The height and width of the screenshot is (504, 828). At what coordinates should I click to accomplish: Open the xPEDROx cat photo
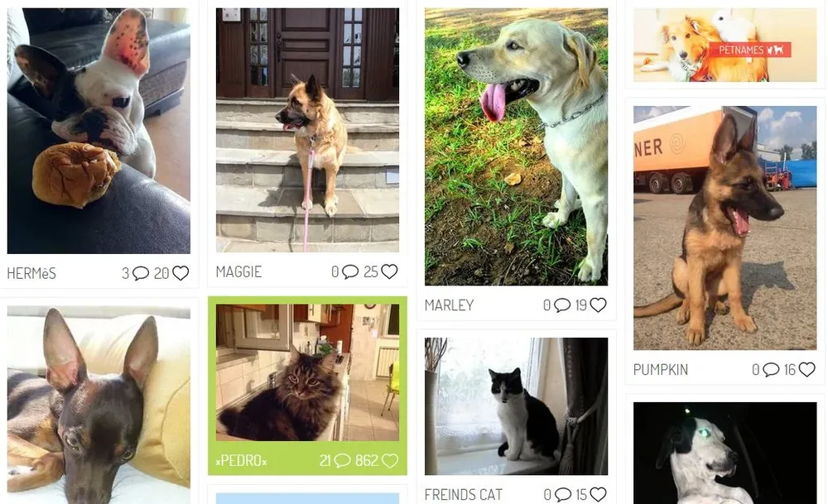pyautogui.click(x=307, y=372)
